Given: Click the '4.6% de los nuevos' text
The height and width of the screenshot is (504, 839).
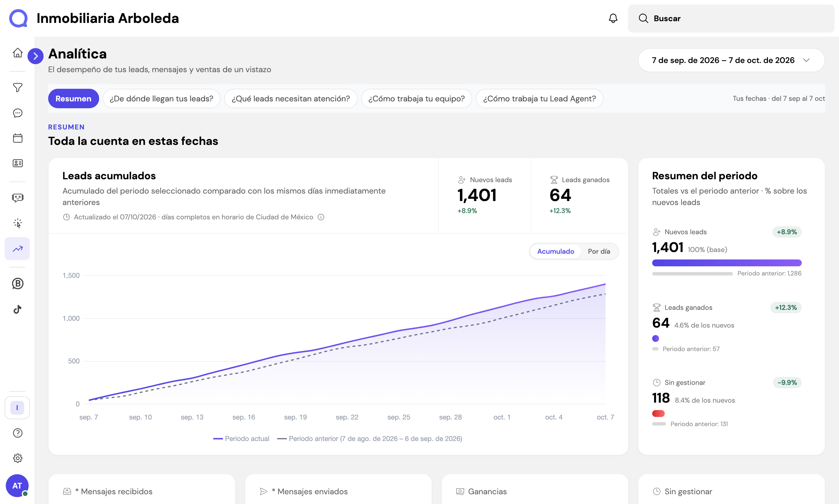Looking at the screenshot, I should pos(704,325).
